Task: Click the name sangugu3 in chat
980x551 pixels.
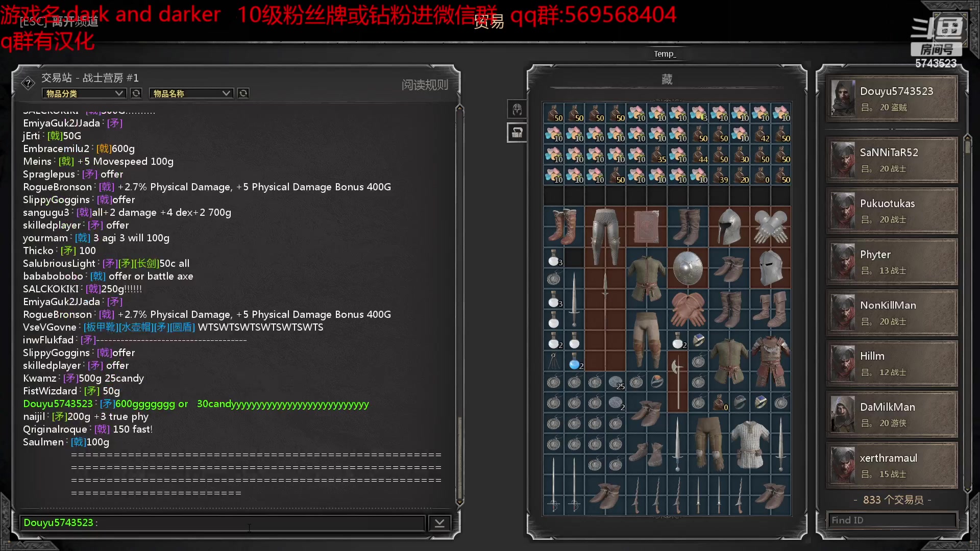Action: (46, 213)
